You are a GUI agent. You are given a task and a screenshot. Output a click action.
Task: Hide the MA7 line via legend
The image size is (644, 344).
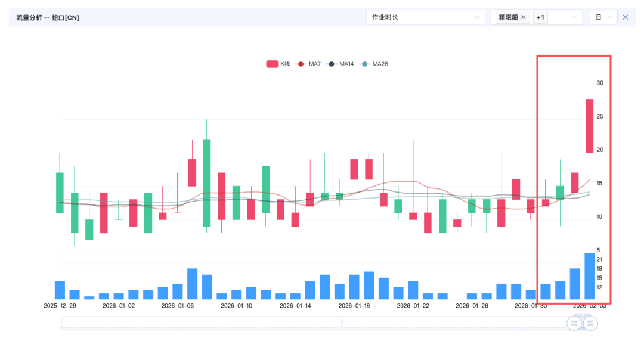coord(309,64)
